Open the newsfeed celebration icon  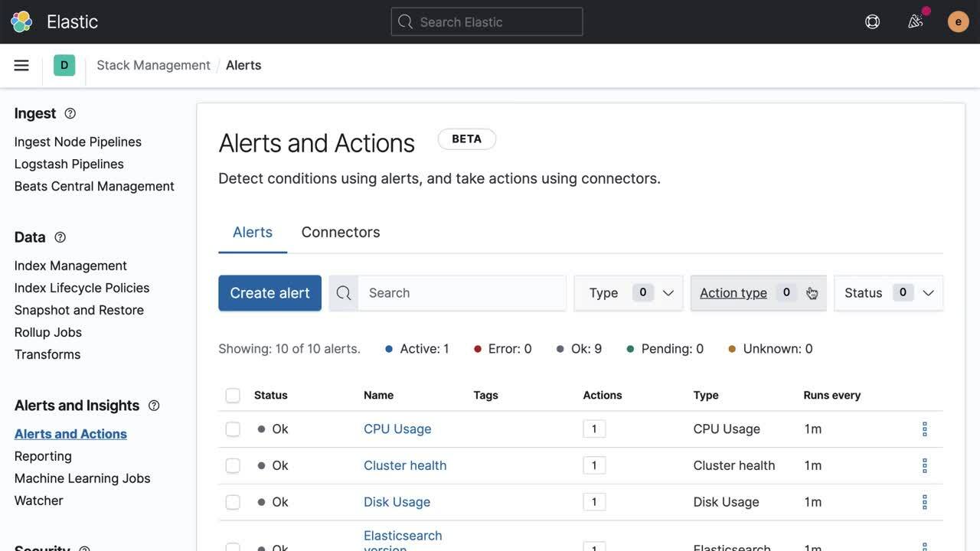click(916, 21)
